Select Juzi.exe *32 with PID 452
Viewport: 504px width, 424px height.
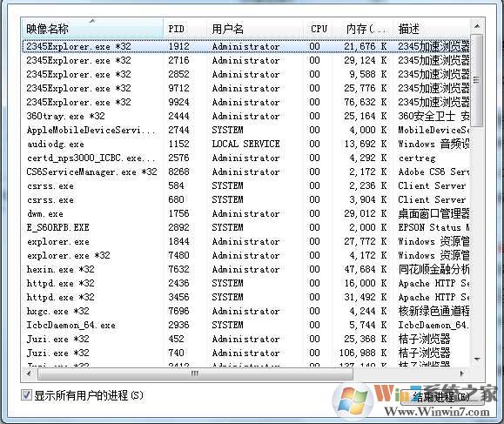(x=245, y=339)
